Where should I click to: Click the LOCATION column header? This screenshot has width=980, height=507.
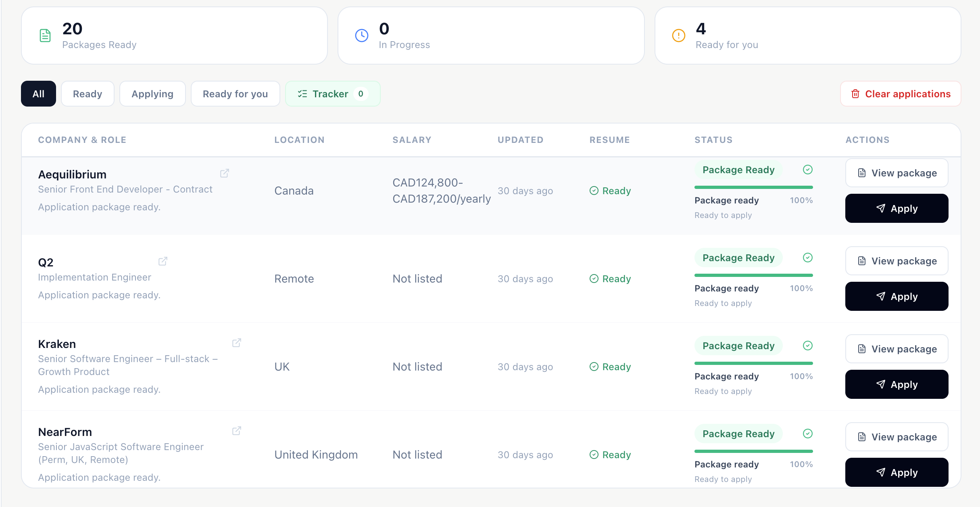point(300,140)
